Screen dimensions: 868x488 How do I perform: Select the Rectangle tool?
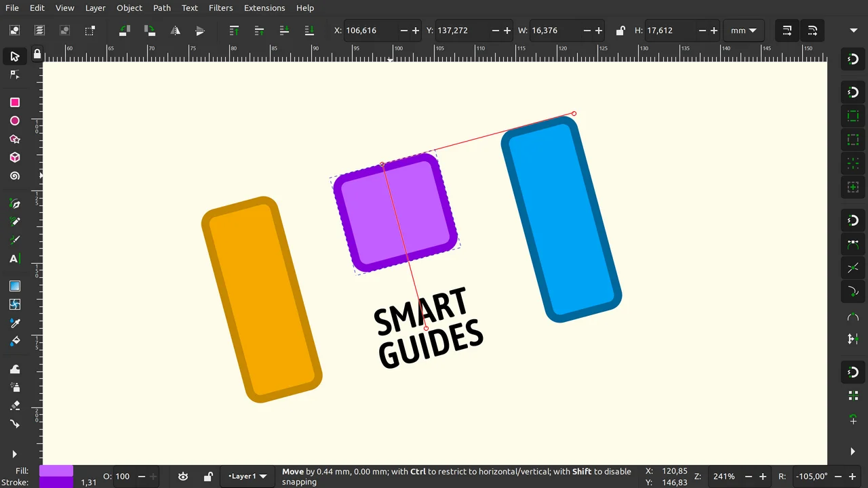[14, 102]
